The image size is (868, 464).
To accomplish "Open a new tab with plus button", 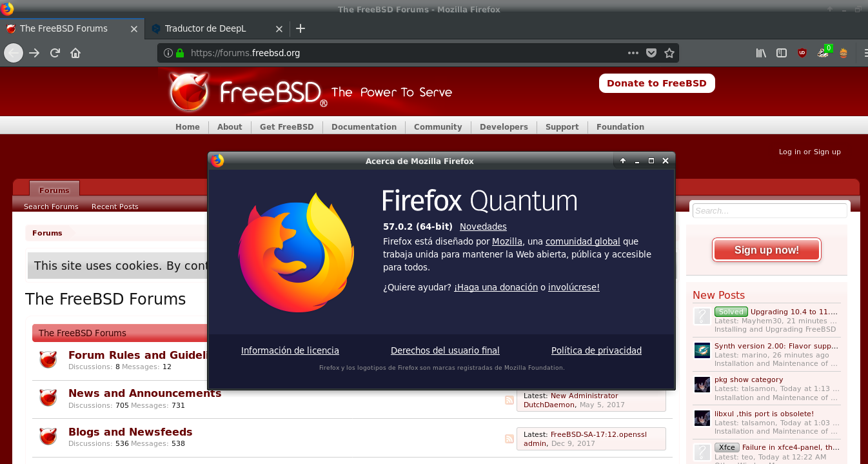I will 301,28.
